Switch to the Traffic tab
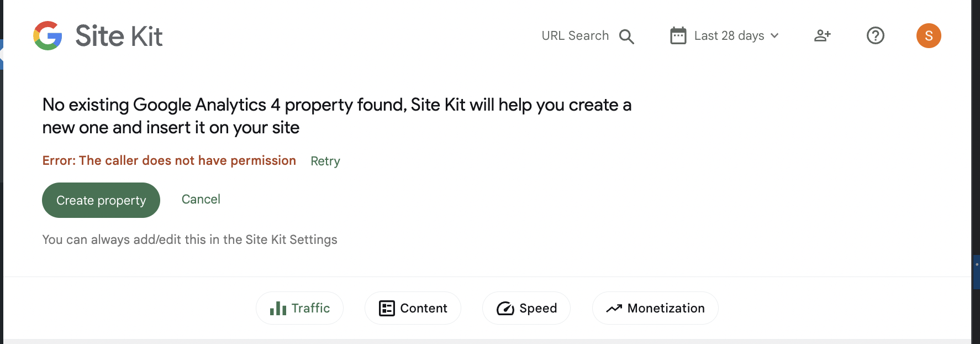The height and width of the screenshot is (344, 980). coord(299,308)
